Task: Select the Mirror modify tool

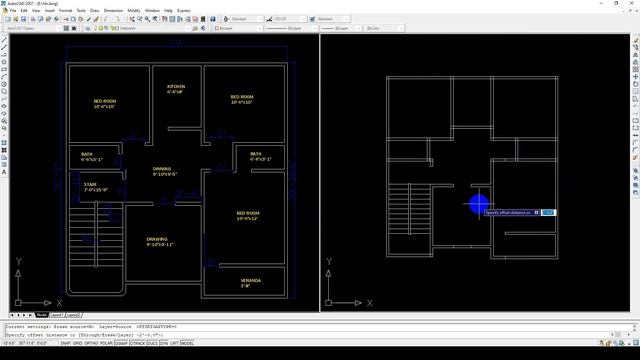Action: [636, 55]
